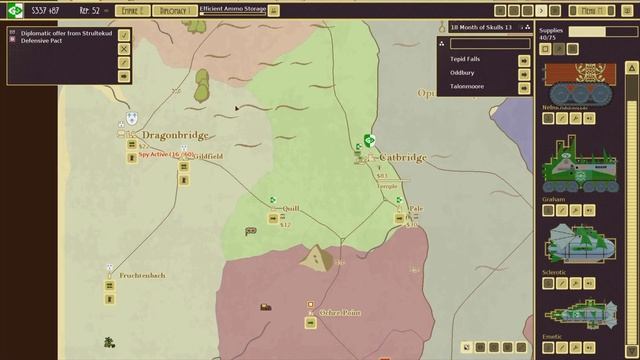This screenshot has width=640, height=360.
Task: Click the first time control button in top bar
Action: pyautogui.click(x=500, y=11)
